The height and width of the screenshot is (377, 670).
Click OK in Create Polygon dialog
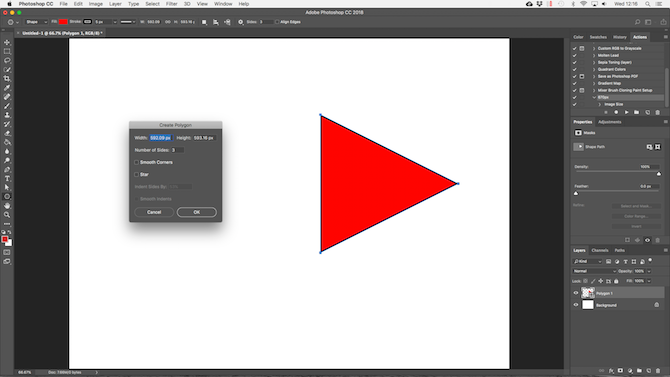point(197,212)
